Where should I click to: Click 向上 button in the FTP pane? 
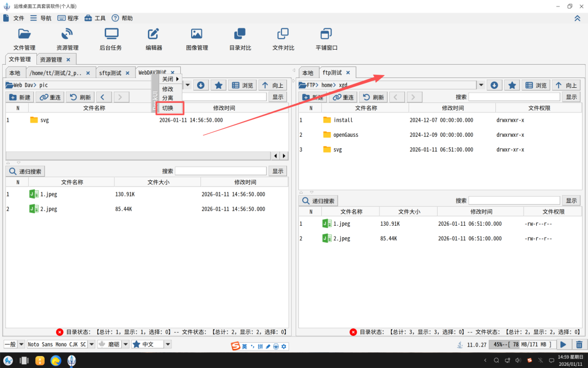point(566,85)
